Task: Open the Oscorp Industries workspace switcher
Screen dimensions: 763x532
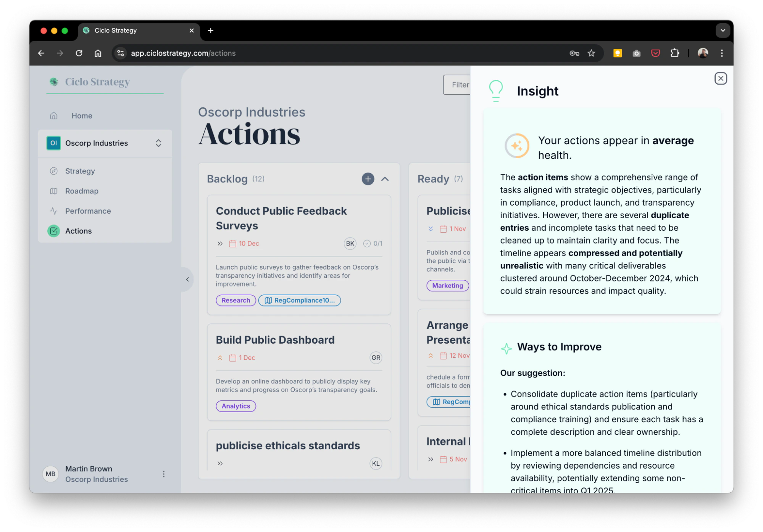Action: click(x=105, y=143)
